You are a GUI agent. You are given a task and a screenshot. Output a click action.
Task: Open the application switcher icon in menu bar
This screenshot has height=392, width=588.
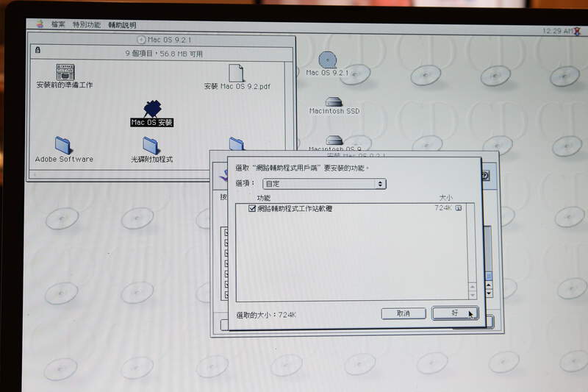(x=577, y=31)
